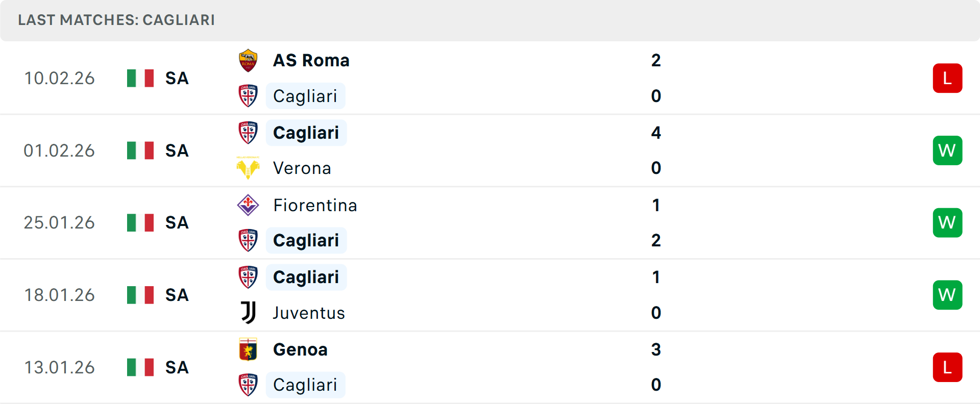Open the Juventus team name link
980x404 pixels.
tap(309, 313)
